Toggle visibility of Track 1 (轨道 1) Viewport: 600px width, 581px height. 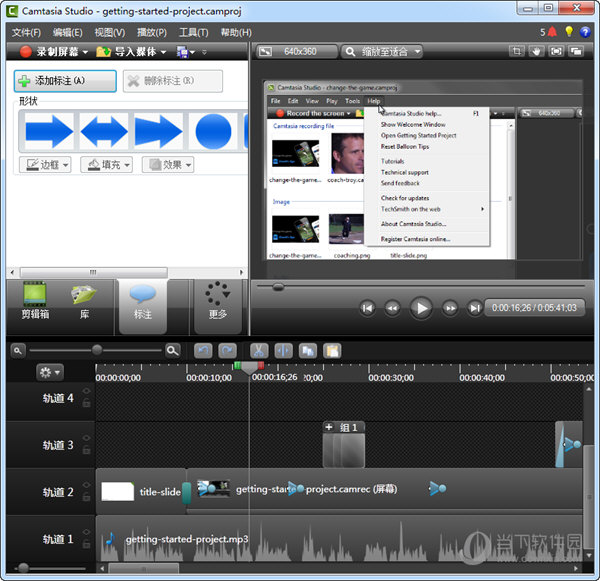(x=86, y=532)
